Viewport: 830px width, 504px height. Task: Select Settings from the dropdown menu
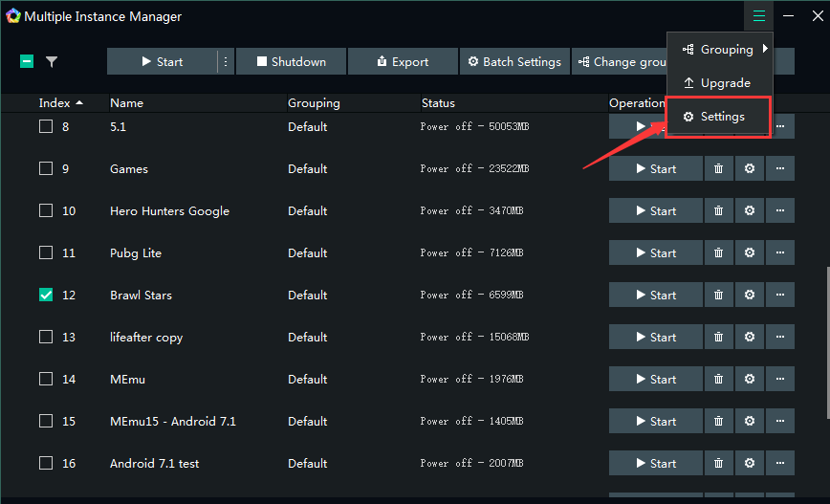719,117
